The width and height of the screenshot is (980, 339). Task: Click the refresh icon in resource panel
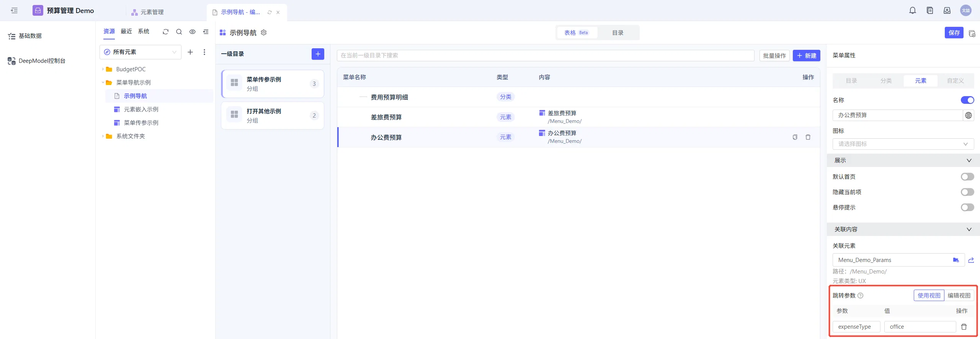coord(165,32)
